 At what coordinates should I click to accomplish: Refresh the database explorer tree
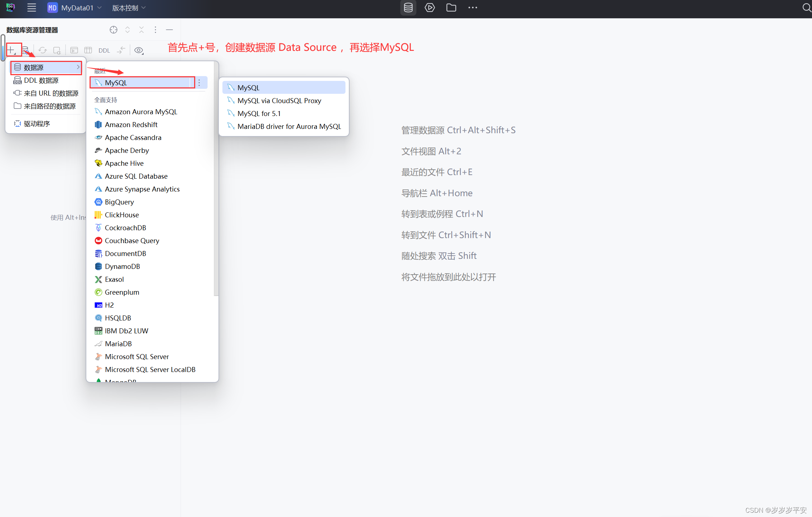[42, 50]
